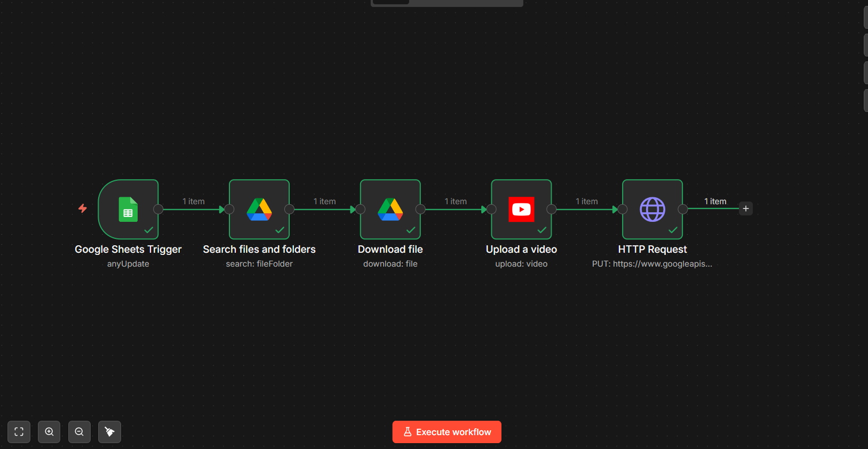Zoom out of the canvas

coord(79,432)
